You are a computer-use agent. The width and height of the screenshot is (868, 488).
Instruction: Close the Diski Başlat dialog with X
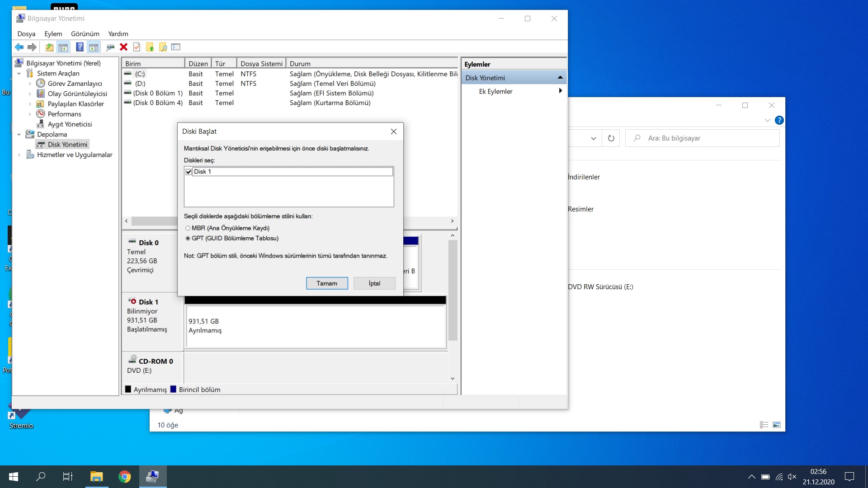(394, 131)
